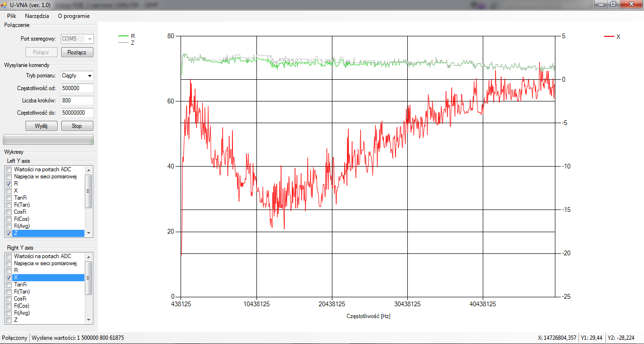Uncheck the Z checkbox in Left Y axis

(x=8, y=234)
